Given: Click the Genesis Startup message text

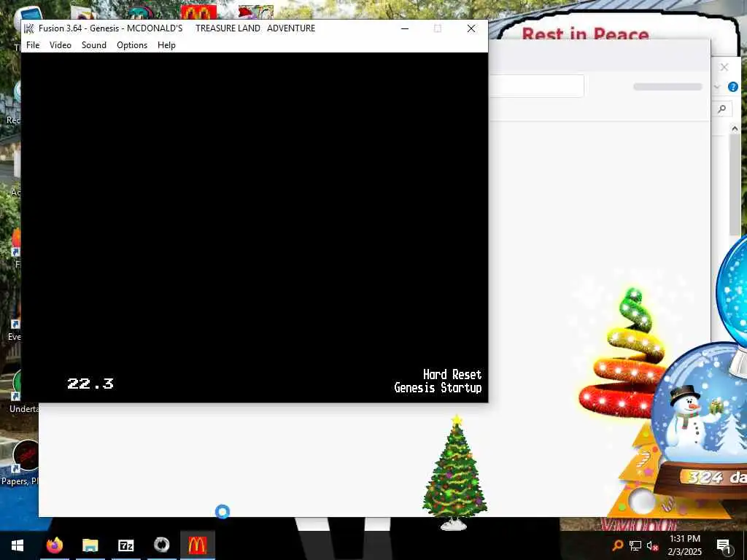Looking at the screenshot, I should point(438,388).
